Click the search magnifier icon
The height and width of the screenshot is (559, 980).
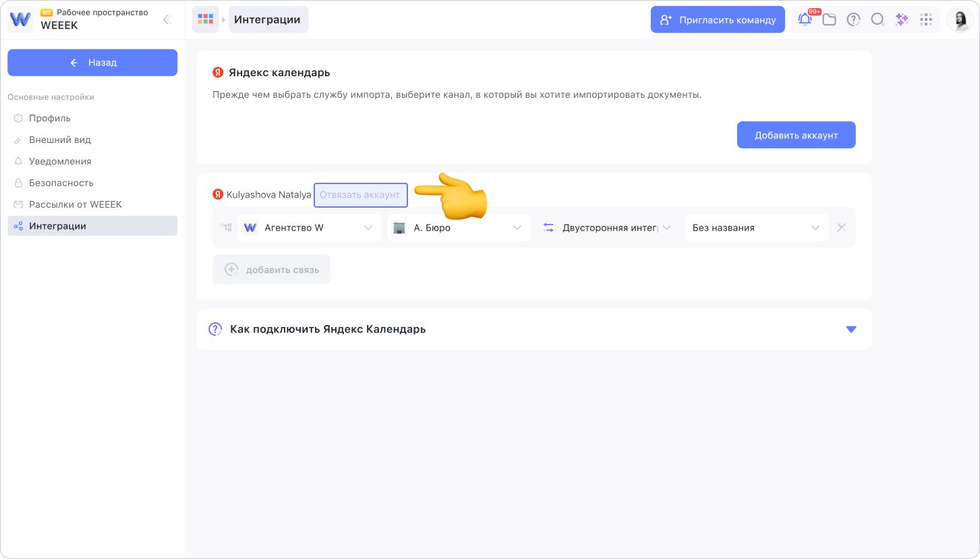877,20
